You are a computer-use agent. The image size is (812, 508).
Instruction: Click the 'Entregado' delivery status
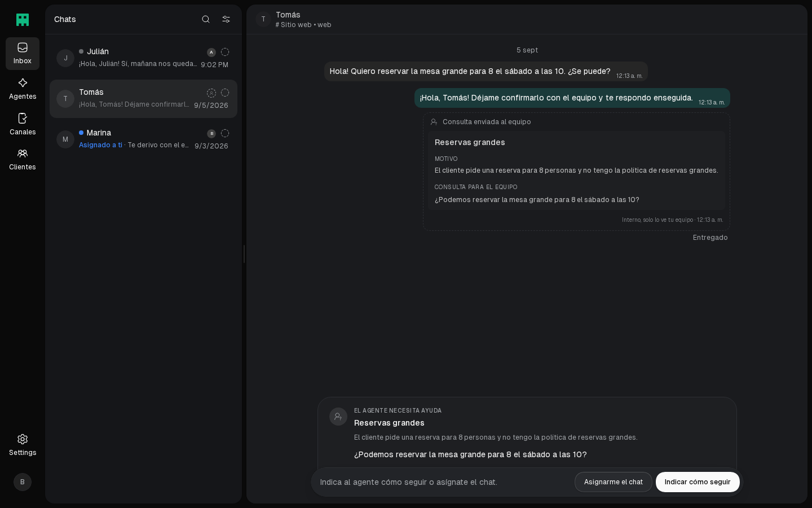click(710, 238)
